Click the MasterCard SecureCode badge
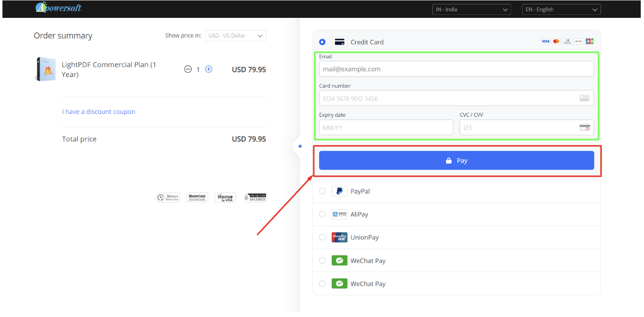 point(197,198)
